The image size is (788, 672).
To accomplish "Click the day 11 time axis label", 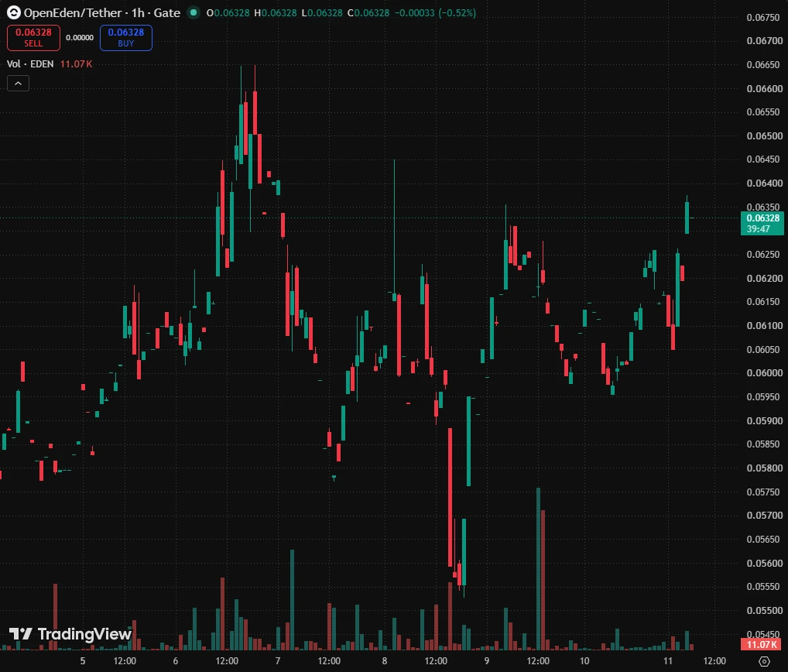I will [667, 661].
